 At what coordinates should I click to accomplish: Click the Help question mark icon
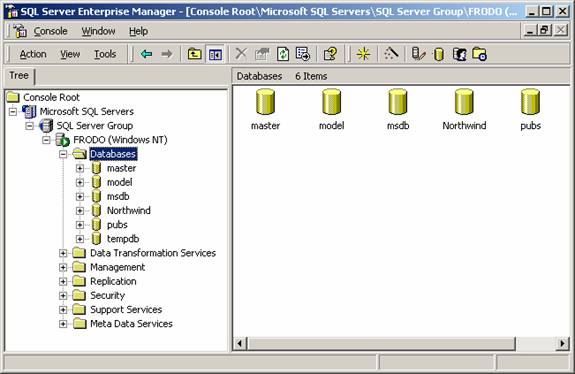point(330,54)
